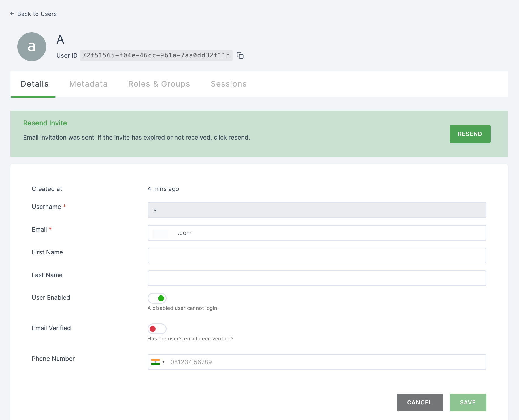Toggle the Email Verified switch
The height and width of the screenshot is (420, 519).
point(157,329)
